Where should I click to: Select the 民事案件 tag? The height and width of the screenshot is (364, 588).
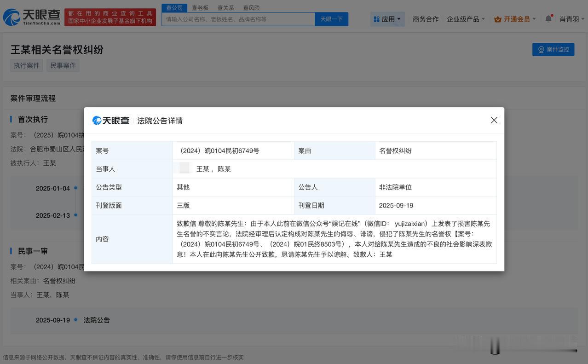coord(63,65)
